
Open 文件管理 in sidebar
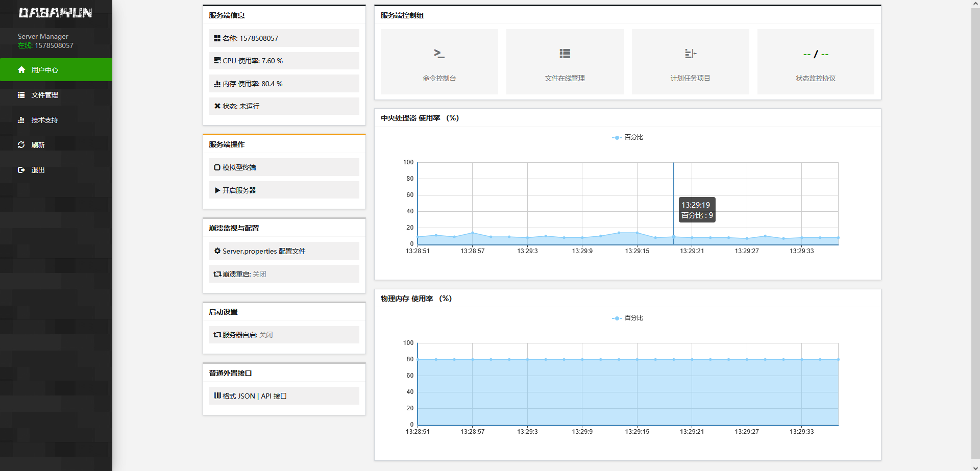coord(56,95)
